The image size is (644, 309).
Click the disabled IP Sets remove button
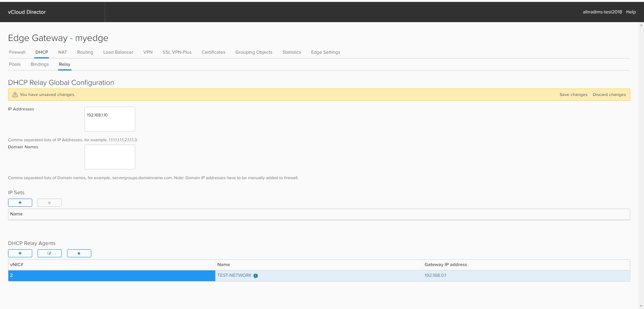[50, 203]
